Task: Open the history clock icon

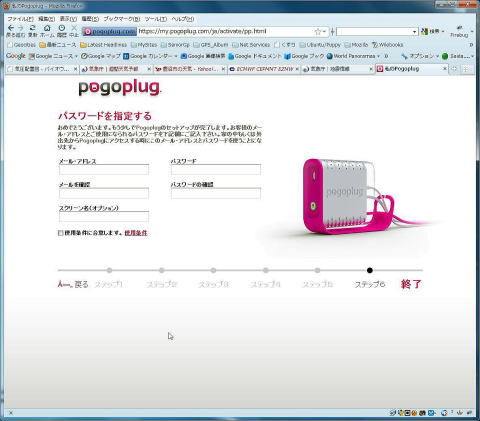Action: coord(62,28)
